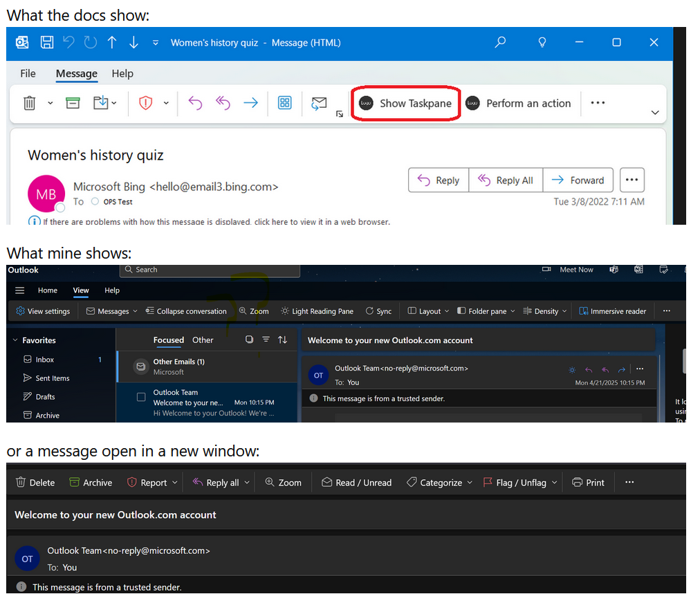Toggle the hamburger navigation menu
700x612 pixels.
19,290
